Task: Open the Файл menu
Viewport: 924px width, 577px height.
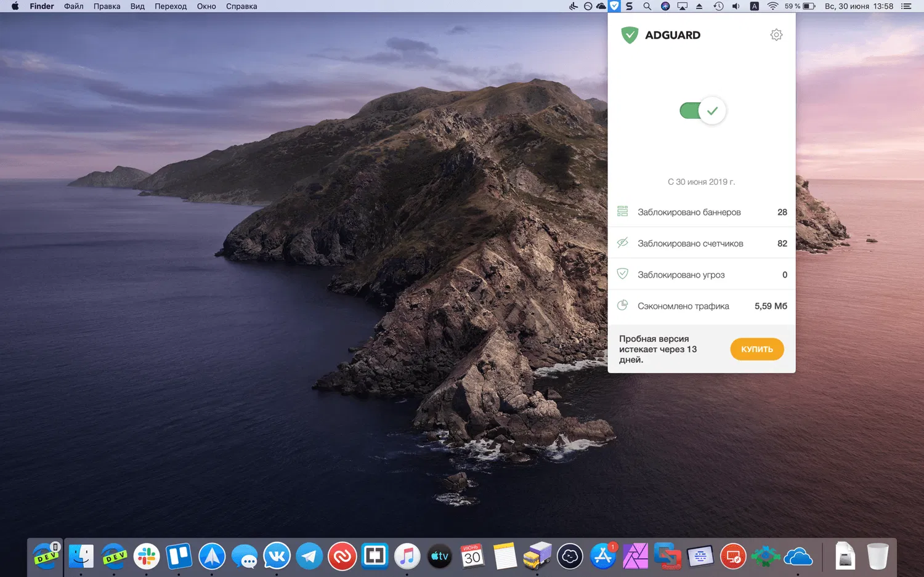Action: [74, 6]
